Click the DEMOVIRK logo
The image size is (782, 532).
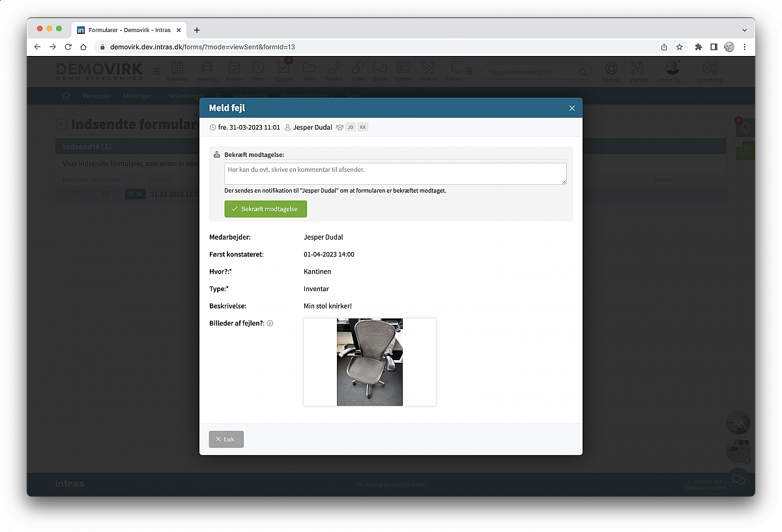[x=99, y=71]
